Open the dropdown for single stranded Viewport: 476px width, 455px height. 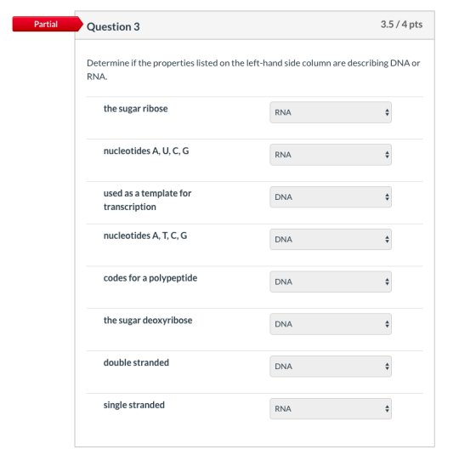click(331, 409)
